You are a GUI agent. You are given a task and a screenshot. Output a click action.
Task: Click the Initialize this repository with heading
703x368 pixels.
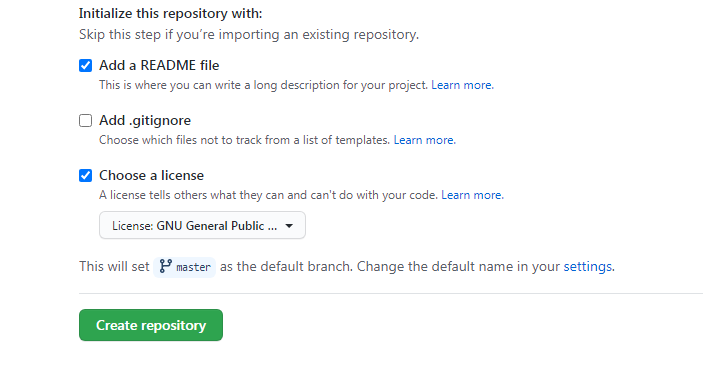pyautogui.click(x=170, y=13)
